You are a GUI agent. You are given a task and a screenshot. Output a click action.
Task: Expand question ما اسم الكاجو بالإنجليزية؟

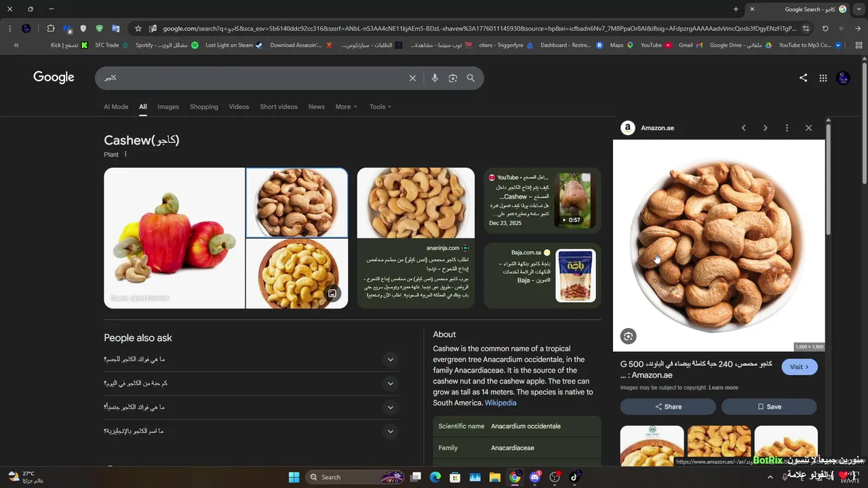click(251, 431)
